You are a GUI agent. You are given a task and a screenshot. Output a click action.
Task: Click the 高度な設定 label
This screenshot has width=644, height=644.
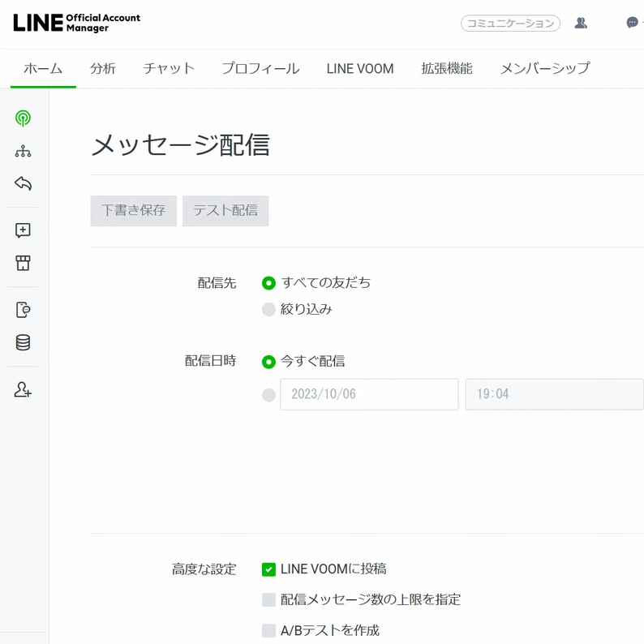(x=204, y=569)
